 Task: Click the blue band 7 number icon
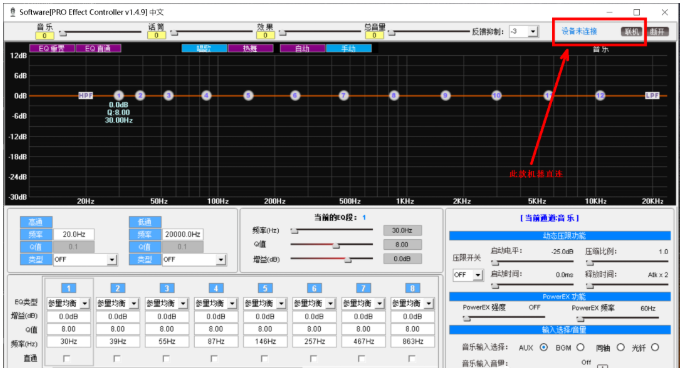pos(363,288)
